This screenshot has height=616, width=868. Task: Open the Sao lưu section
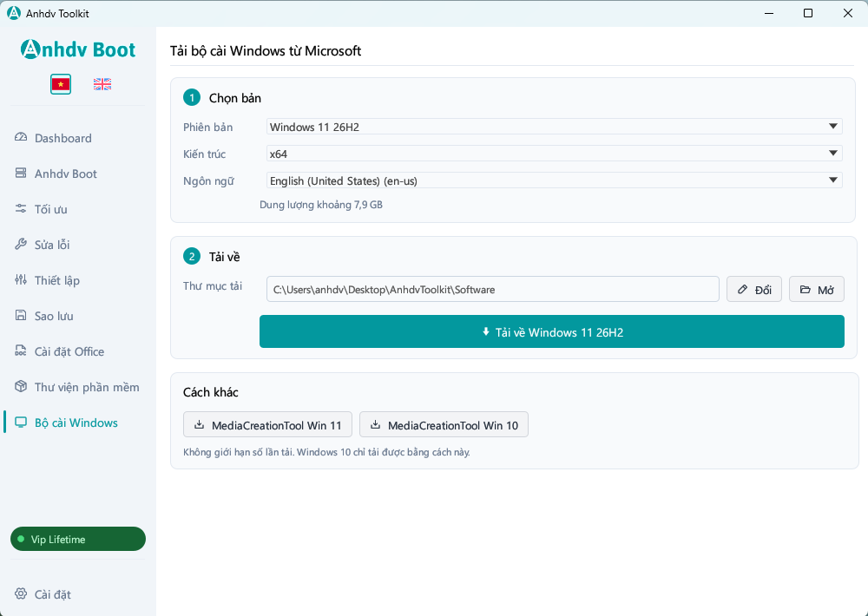[54, 316]
